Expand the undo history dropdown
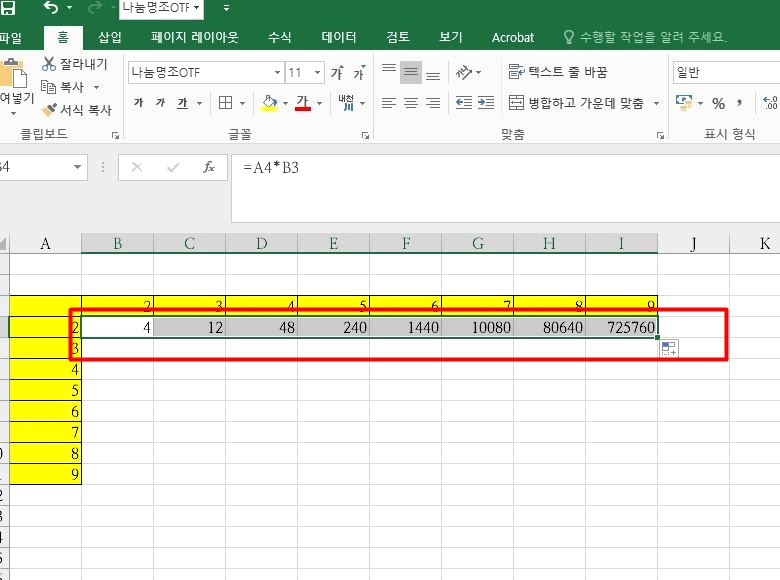The height and width of the screenshot is (580, 780). (69, 7)
